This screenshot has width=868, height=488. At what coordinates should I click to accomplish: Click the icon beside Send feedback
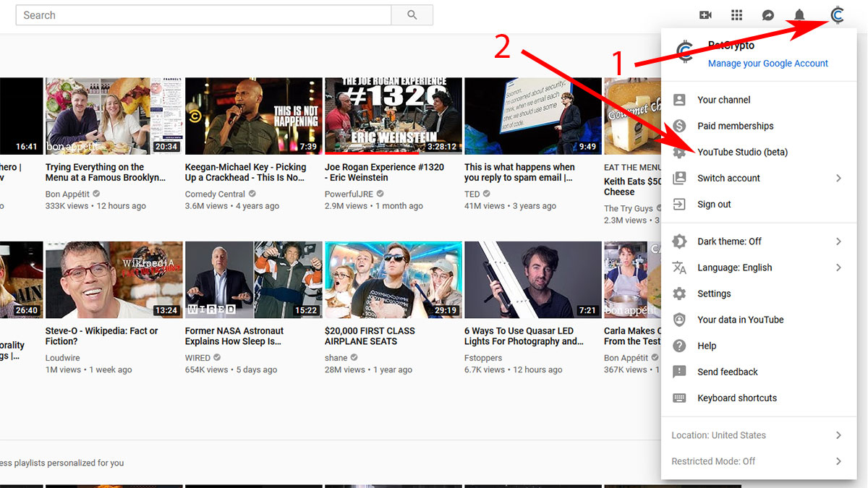coord(679,372)
